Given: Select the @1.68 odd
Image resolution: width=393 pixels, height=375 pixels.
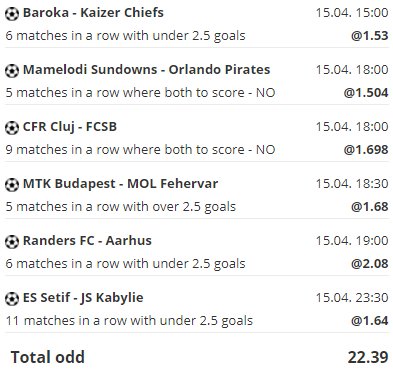Looking at the screenshot, I should click(x=369, y=207).
